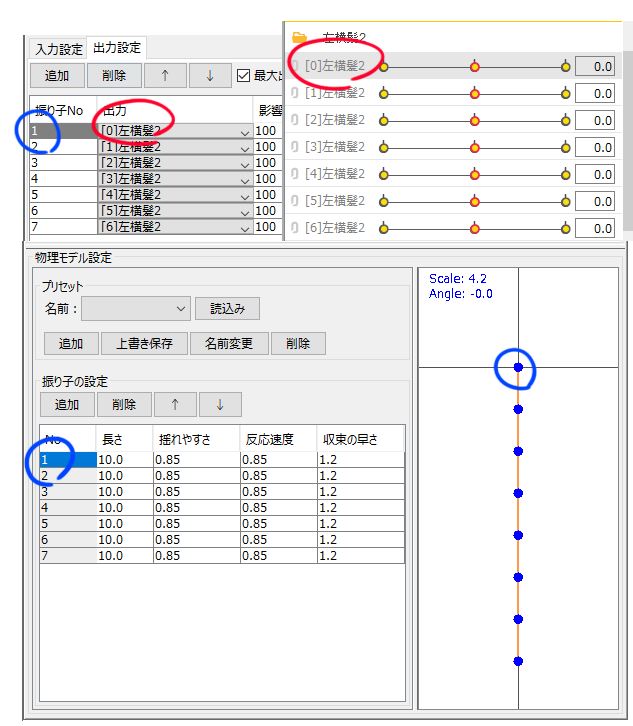The width and height of the screenshot is (633, 726).
Task: Click the 揺れやすさ column header
Action: [196, 439]
